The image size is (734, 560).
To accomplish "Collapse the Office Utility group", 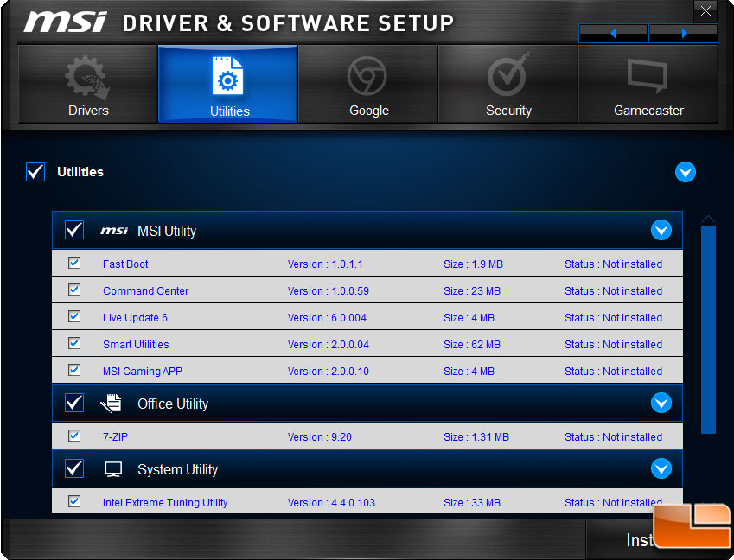I will click(x=661, y=403).
